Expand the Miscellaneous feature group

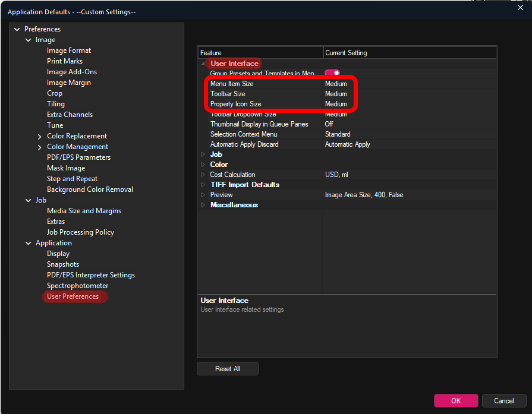click(x=203, y=205)
